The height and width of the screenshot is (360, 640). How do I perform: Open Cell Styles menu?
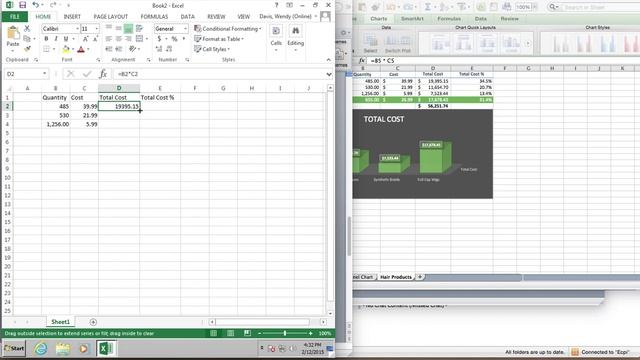(x=212, y=49)
